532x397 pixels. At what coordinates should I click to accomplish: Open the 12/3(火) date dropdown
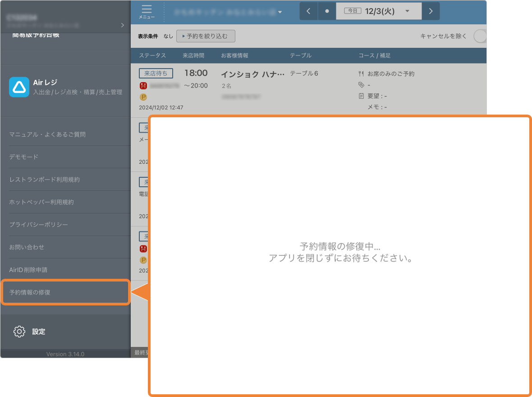click(x=379, y=11)
